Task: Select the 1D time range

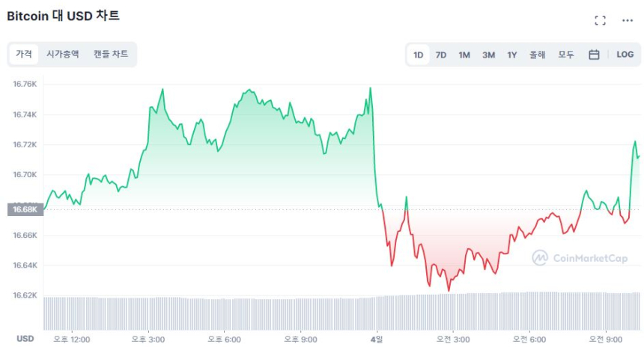Action: 419,55
